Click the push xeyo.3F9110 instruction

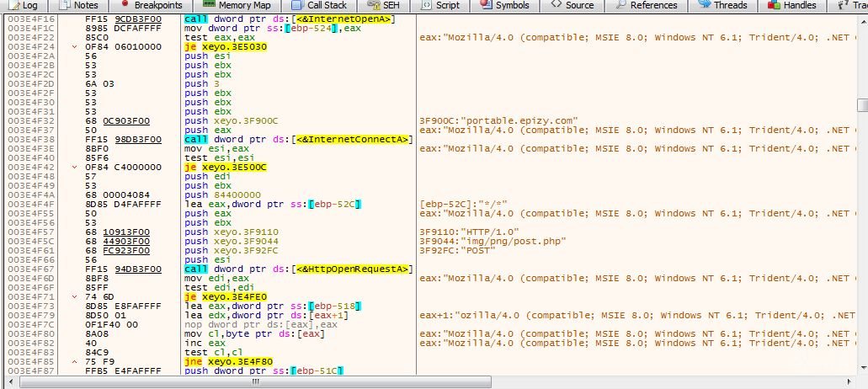coord(232,232)
